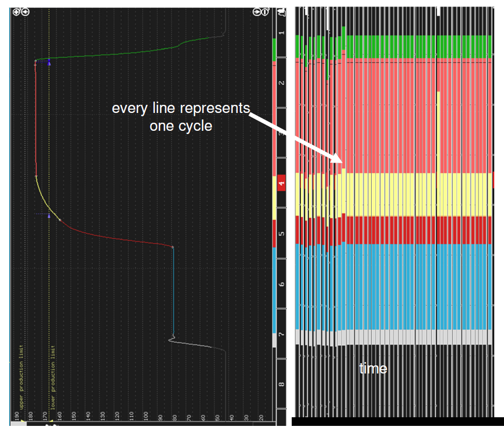
Task: Click the 'upper production limit' label
Action: click(21, 377)
